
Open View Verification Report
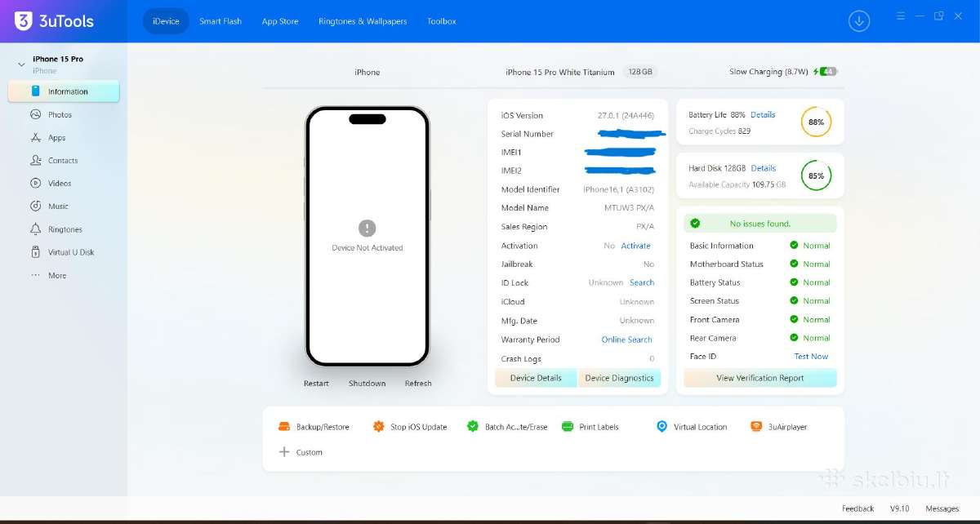point(760,378)
